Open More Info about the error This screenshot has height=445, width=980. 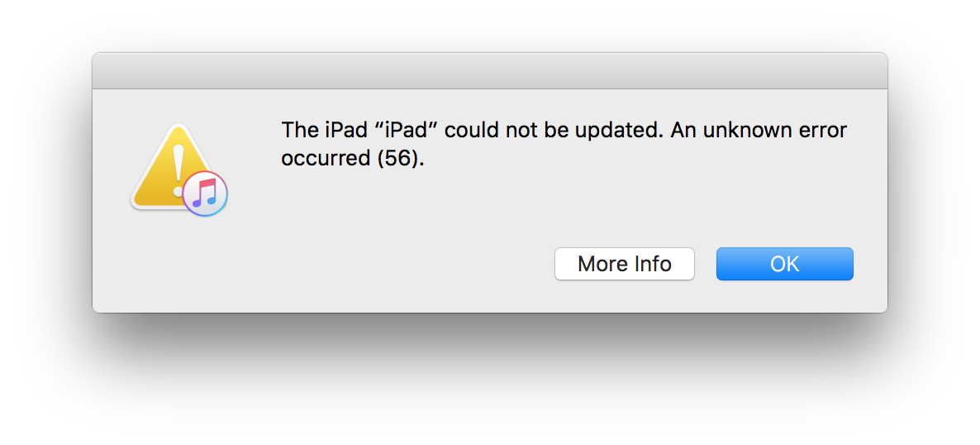click(x=624, y=264)
